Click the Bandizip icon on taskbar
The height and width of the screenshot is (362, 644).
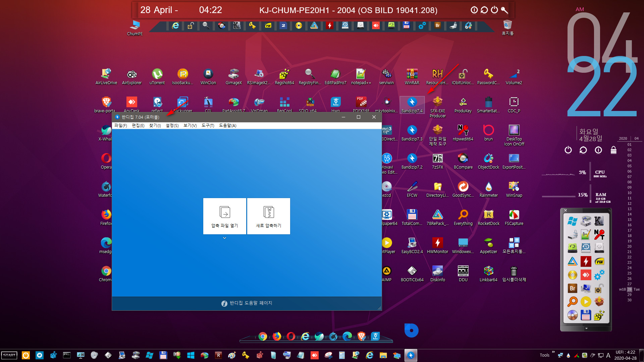(411, 355)
